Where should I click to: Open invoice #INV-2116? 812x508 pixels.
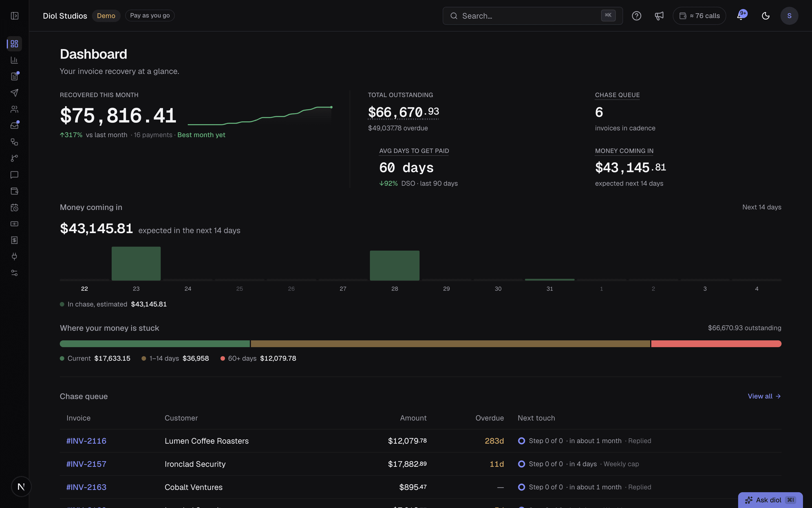[86, 441]
